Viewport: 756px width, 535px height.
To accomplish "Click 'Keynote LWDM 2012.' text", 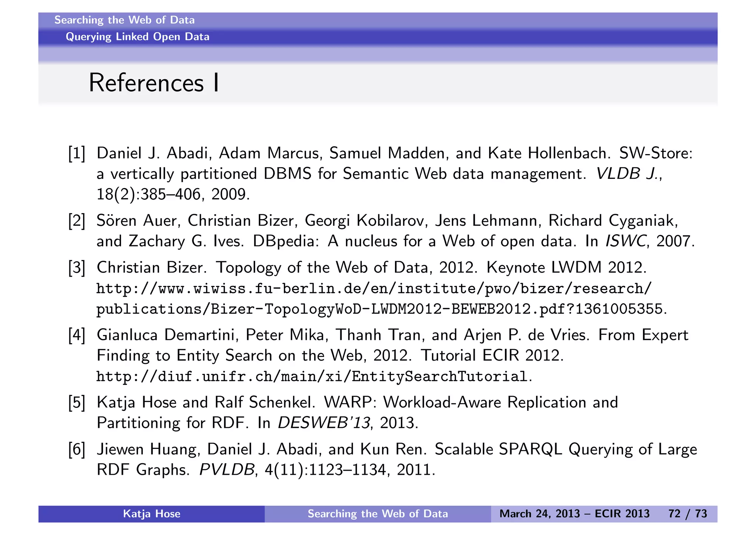I will (567, 267).
